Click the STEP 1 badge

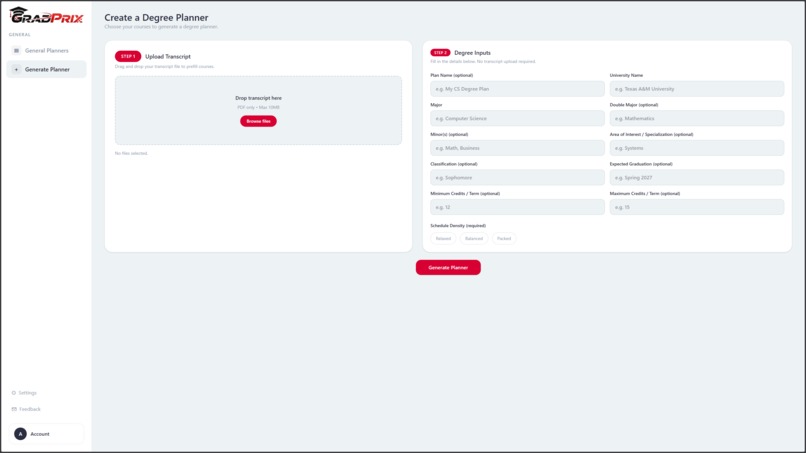tap(128, 57)
